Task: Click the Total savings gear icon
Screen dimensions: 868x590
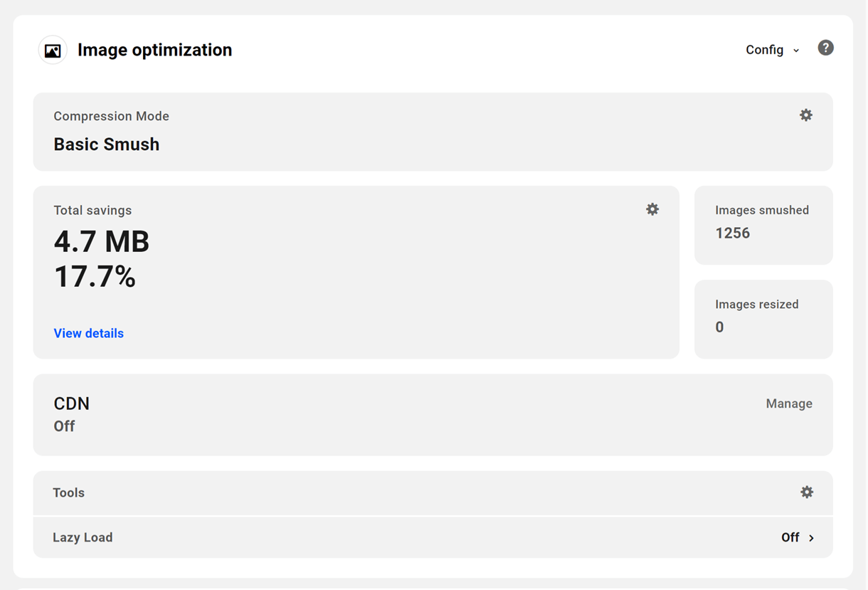Action: (x=652, y=209)
